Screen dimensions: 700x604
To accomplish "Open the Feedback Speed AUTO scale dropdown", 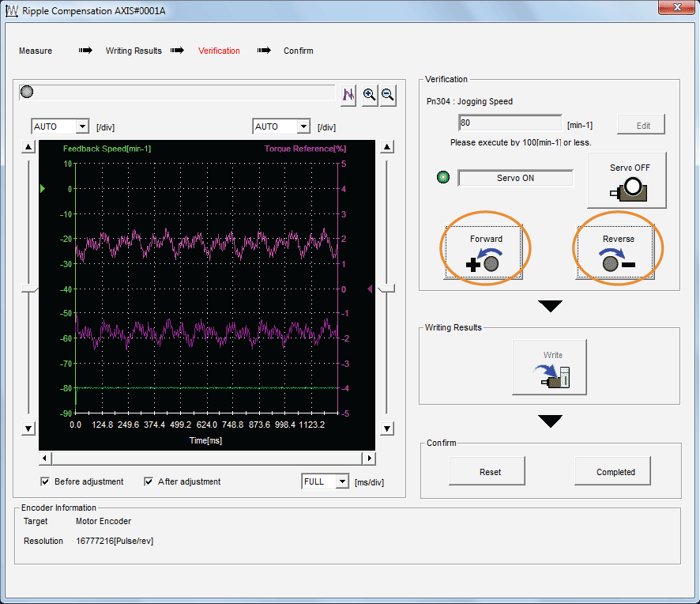I will pos(82,126).
